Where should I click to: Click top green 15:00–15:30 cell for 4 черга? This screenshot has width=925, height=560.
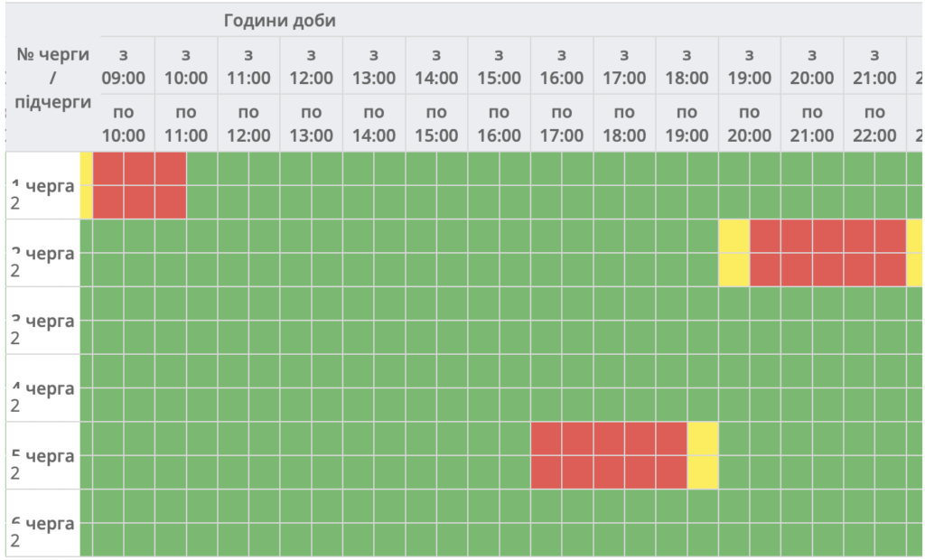click(x=483, y=371)
